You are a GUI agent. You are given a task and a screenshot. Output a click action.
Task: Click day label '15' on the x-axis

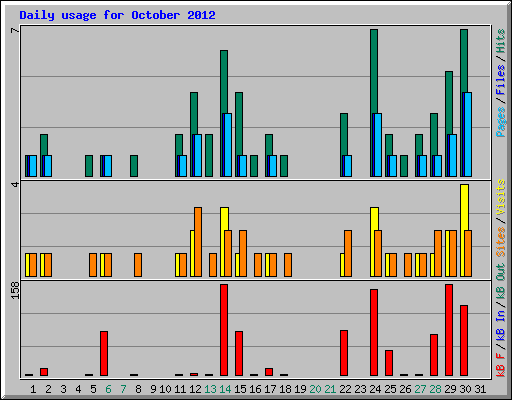240,389
